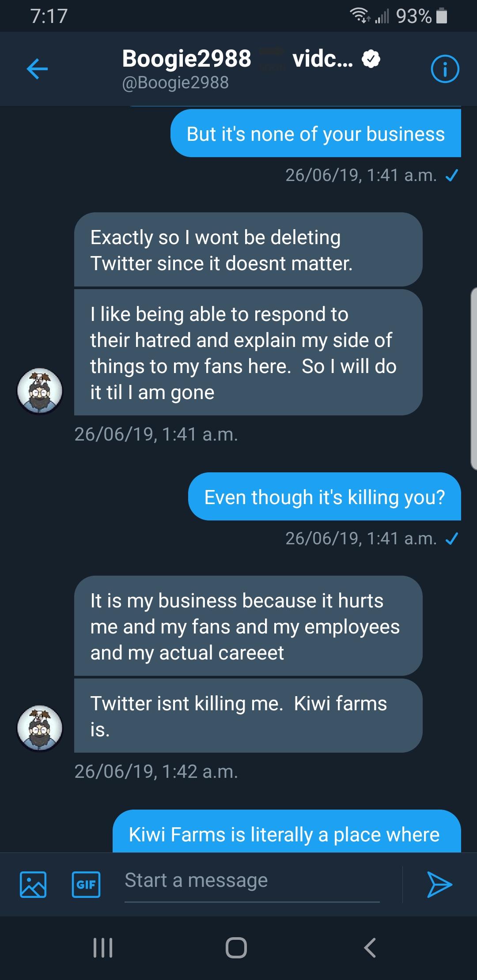Attach a photo with the image icon
The height and width of the screenshot is (980, 477).
tap(33, 884)
